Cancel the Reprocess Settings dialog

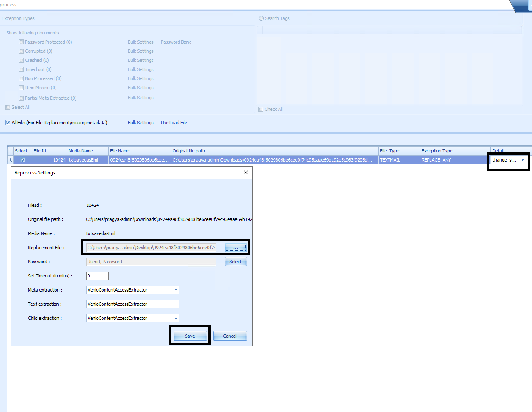click(x=230, y=336)
